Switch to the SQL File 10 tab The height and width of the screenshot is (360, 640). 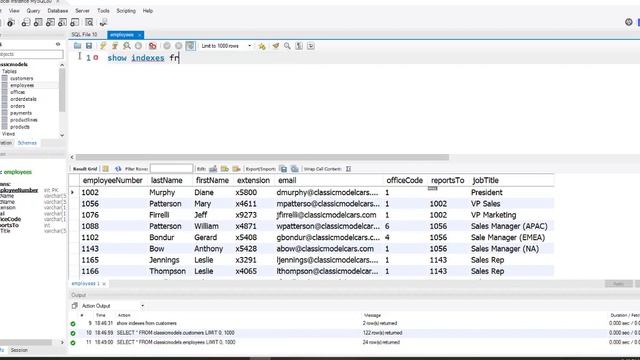(84, 35)
